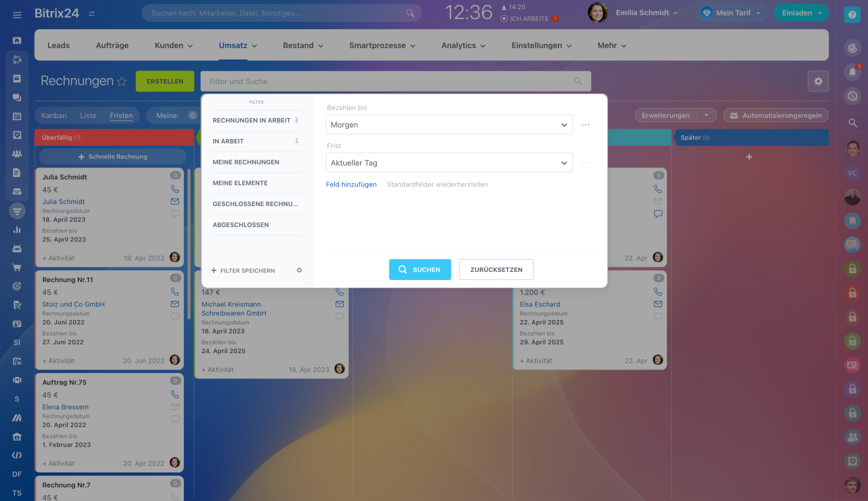This screenshot has height=501, width=868.
Task: Open the Analytics menu item
Action: click(463, 45)
